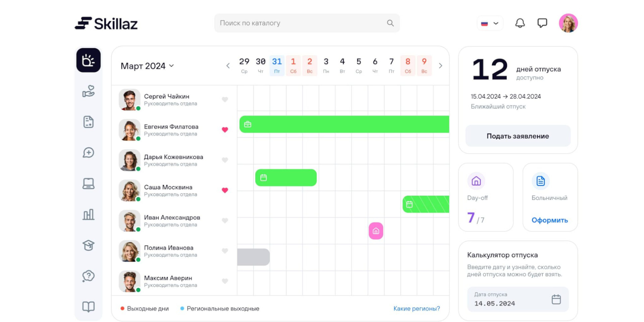Go to next dates with right chevron

tap(440, 66)
